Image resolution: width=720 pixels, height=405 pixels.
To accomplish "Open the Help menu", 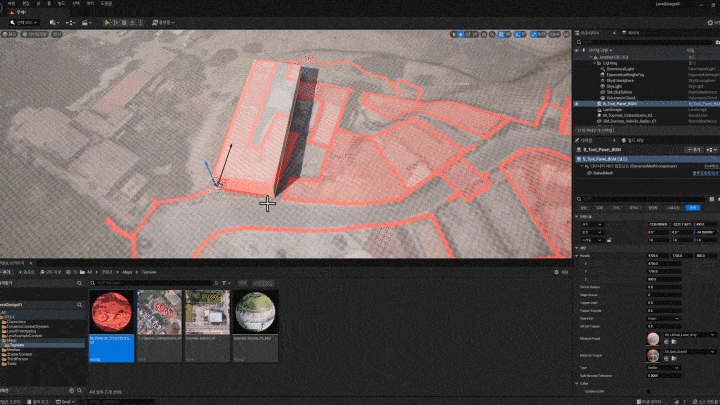I will click(106, 4).
